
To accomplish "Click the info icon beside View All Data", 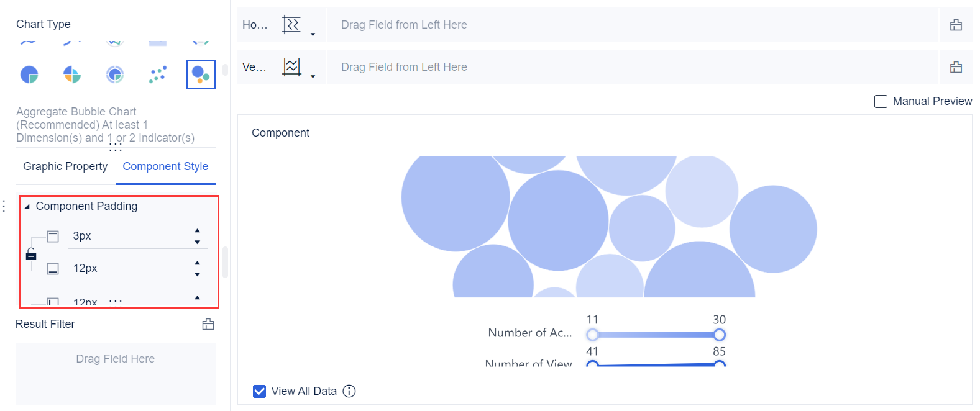I will 349,391.
